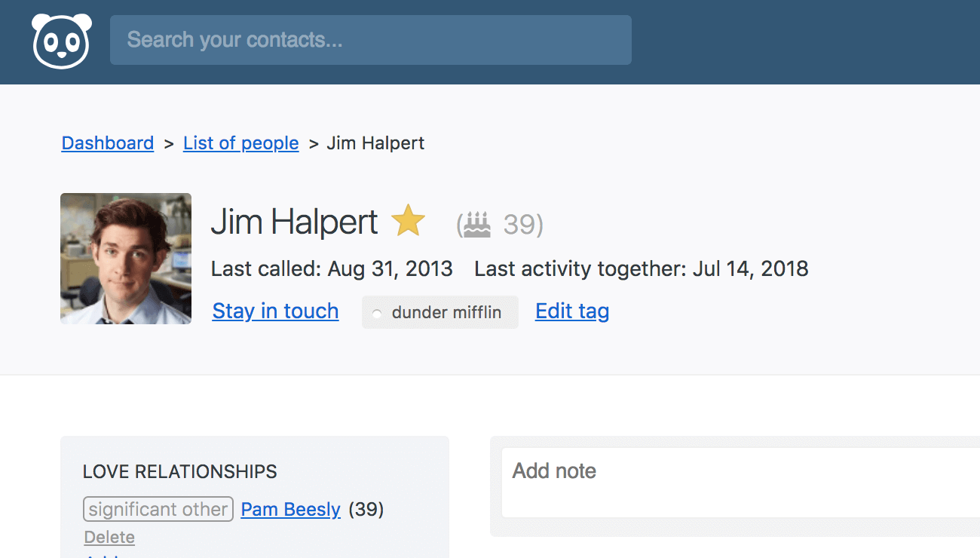Click the birthday cake icon
This screenshot has width=980, height=558.
(x=476, y=225)
